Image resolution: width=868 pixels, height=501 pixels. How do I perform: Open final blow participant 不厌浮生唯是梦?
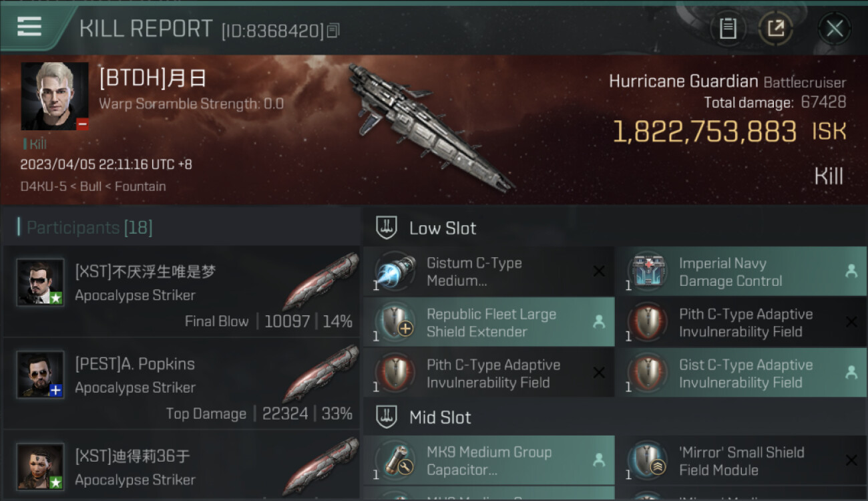click(182, 291)
